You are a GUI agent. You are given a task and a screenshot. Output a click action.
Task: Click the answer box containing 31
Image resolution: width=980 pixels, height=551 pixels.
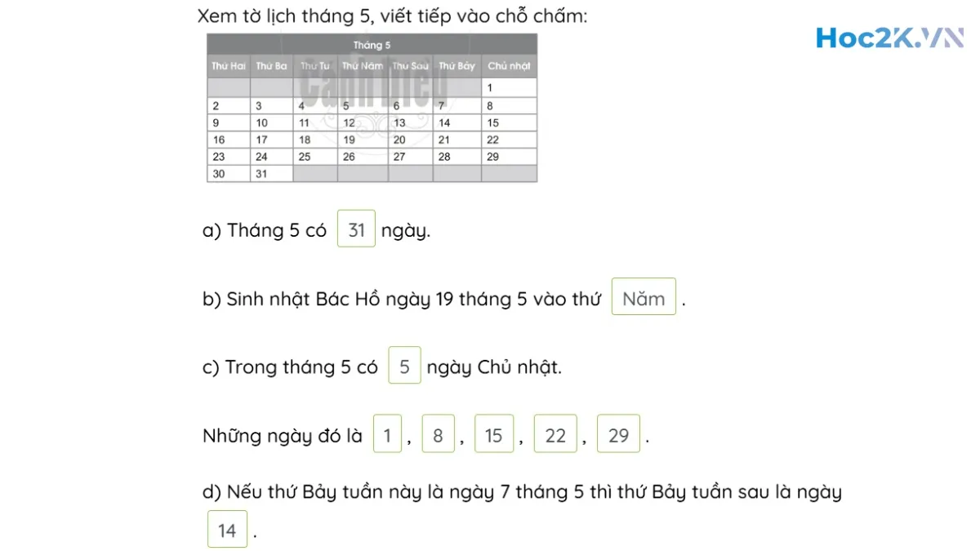[x=356, y=229]
